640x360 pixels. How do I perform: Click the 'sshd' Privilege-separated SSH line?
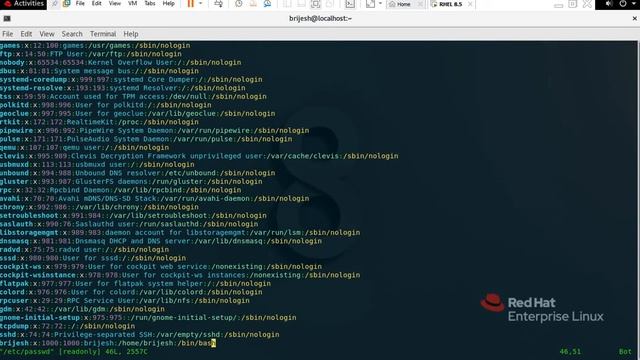click(x=140, y=334)
